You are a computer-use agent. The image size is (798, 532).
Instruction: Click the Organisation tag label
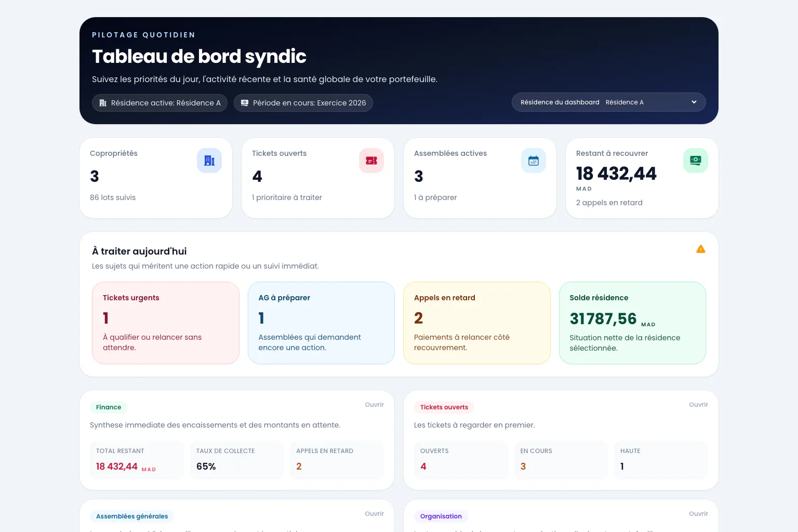[x=441, y=516]
